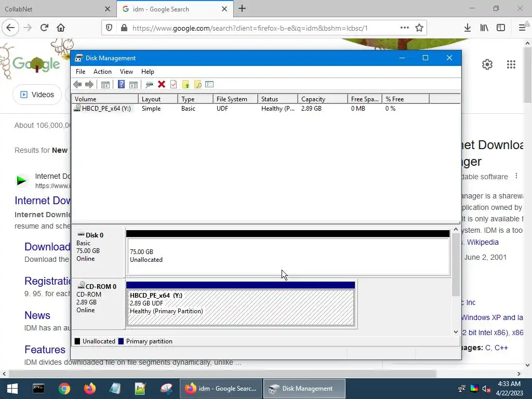Click the blue Primary partition legend swatch
The height and width of the screenshot is (399, 532).
point(121,341)
